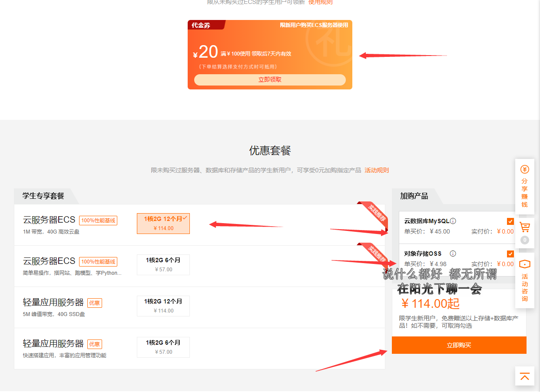Click the info icon next to 对象存储OSS

pos(453,254)
